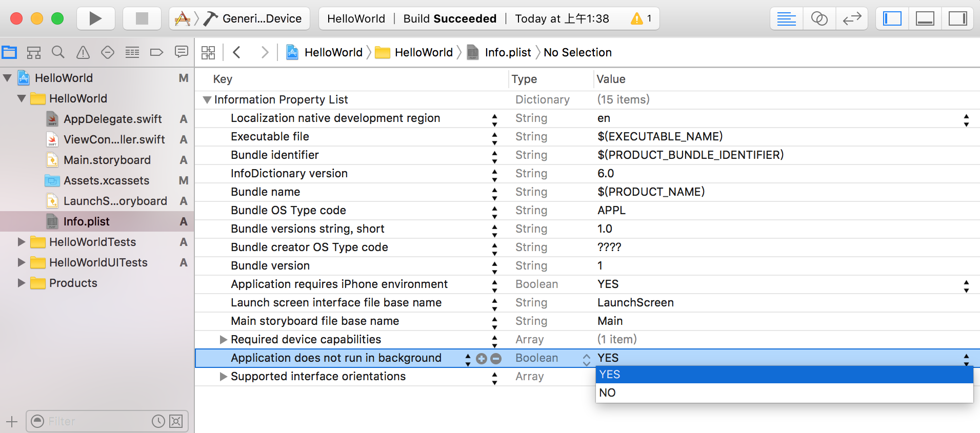The width and height of the screenshot is (980, 433).
Task: Choose YES in the value popup
Action: coord(784,375)
